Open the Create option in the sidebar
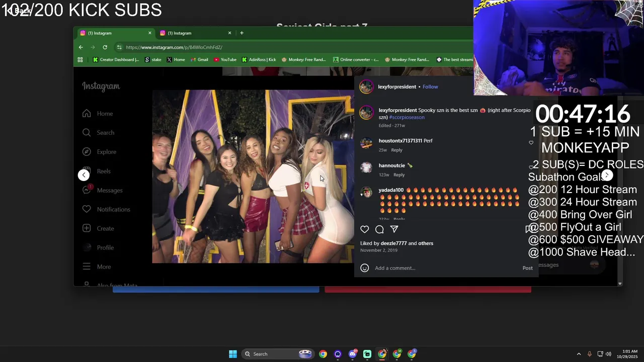Viewport: 644px width, 362px height. click(99, 228)
